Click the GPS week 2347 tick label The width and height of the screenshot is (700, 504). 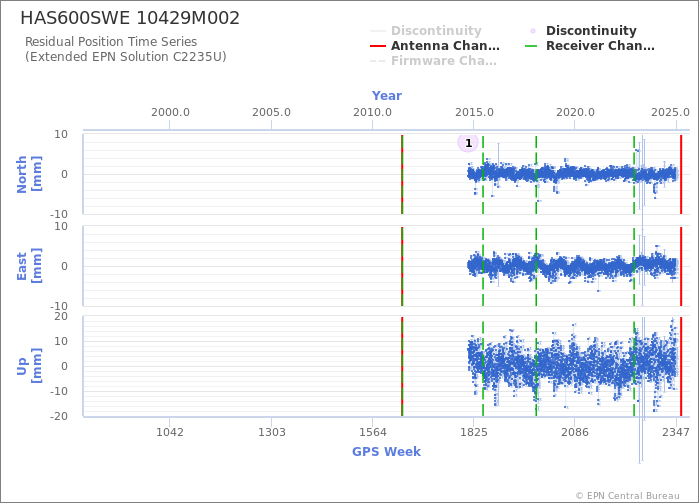pyautogui.click(x=676, y=432)
